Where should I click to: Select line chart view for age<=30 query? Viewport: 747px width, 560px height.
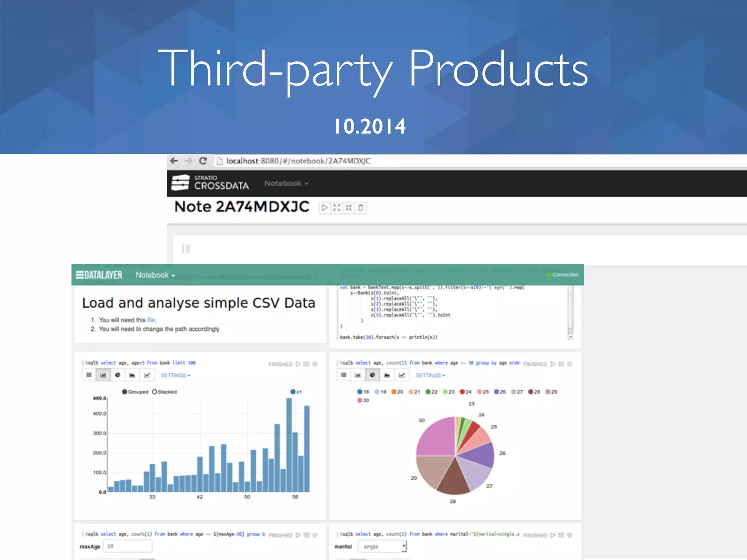click(x=402, y=375)
